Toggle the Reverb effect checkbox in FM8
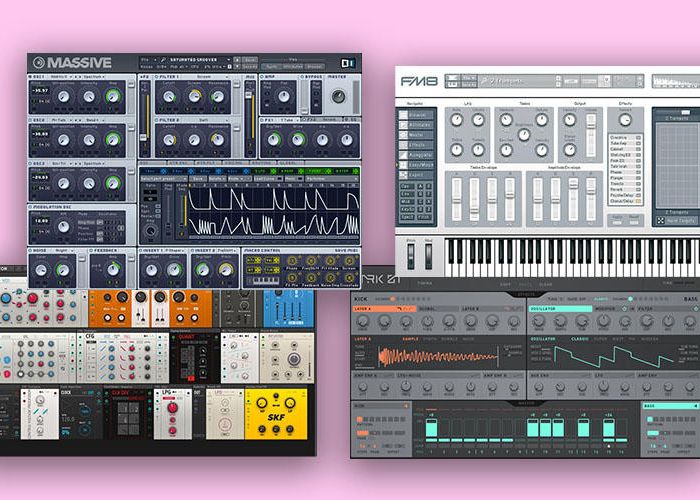Screen dimensions: 700x500 [x=638, y=190]
